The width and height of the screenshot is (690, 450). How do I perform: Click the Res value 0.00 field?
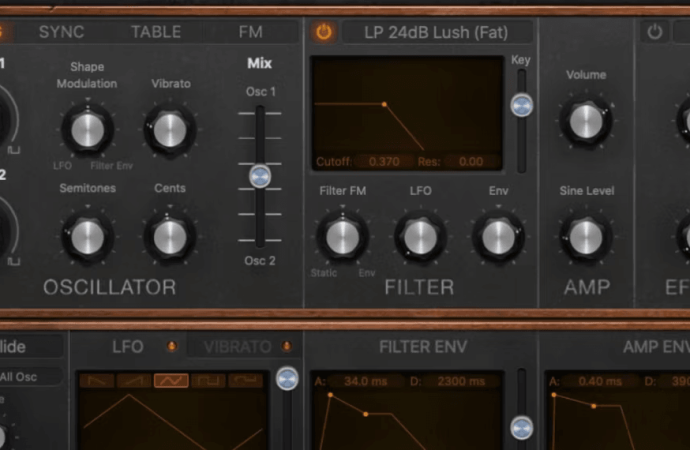click(471, 162)
